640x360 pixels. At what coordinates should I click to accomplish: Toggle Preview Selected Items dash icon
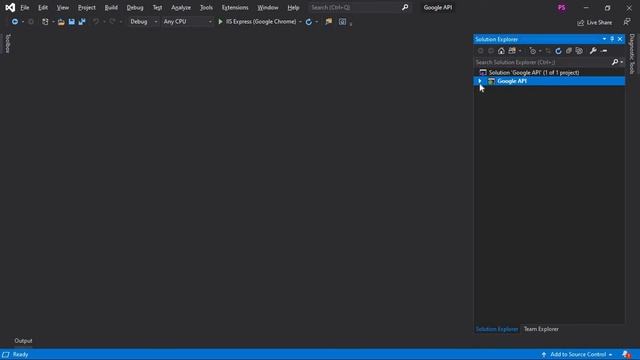pos(604,51)
